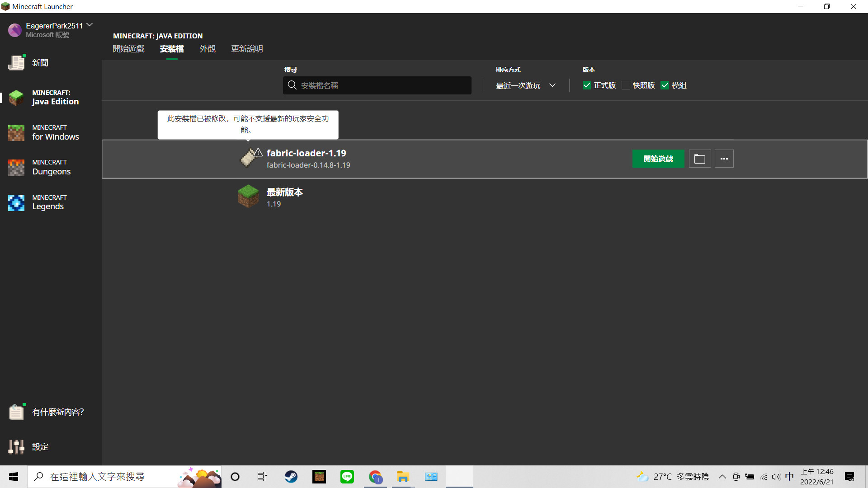Switch to the 安裝檔 tab

[172, 49]
